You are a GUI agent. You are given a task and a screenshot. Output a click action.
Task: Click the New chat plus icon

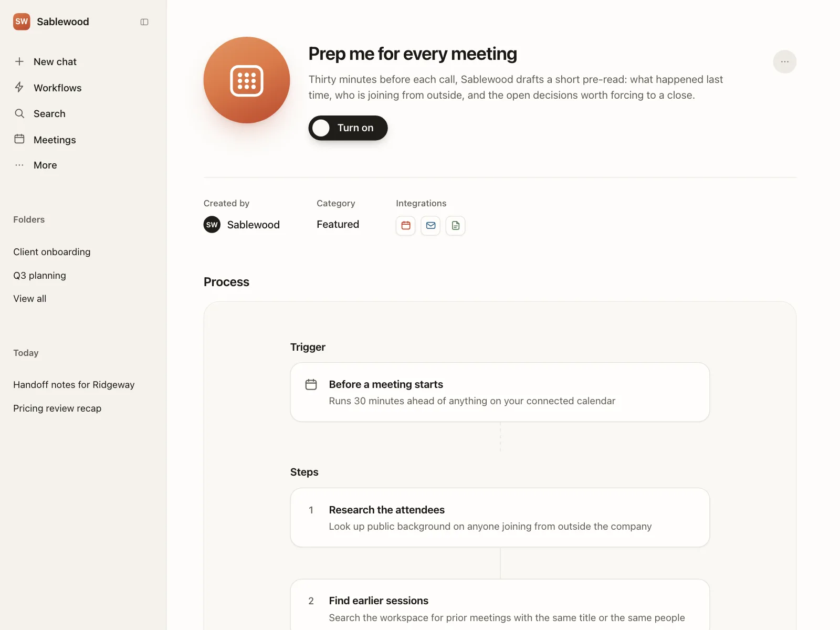19,61
